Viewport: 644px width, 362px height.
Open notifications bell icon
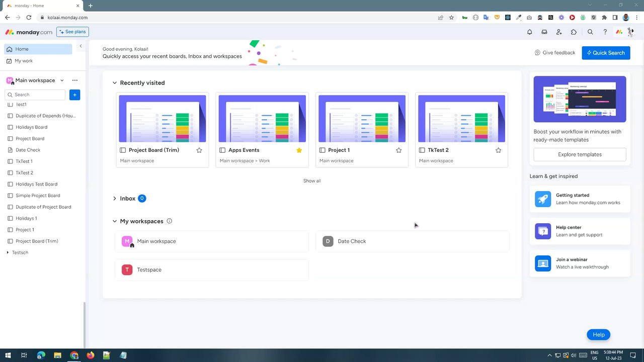(x=529, y=32)
